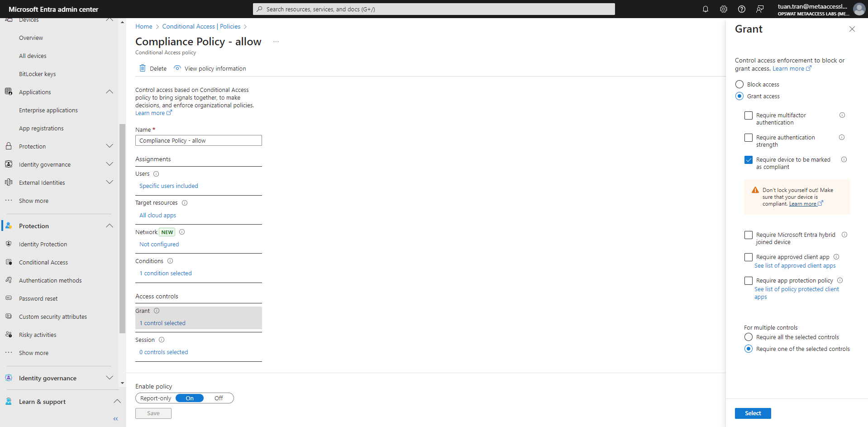This screenshot has height=427, width=868.
Task: Open the notifications bell icon
Action: click(705, 9)
